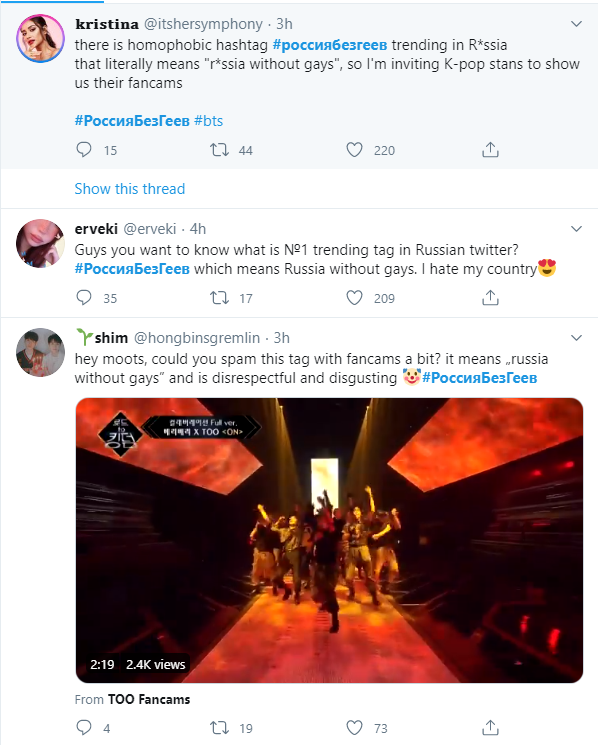Open @hongbinsgremlin profile handle
Viewport: 598px width, 745px height.
(x=197, y=338)
